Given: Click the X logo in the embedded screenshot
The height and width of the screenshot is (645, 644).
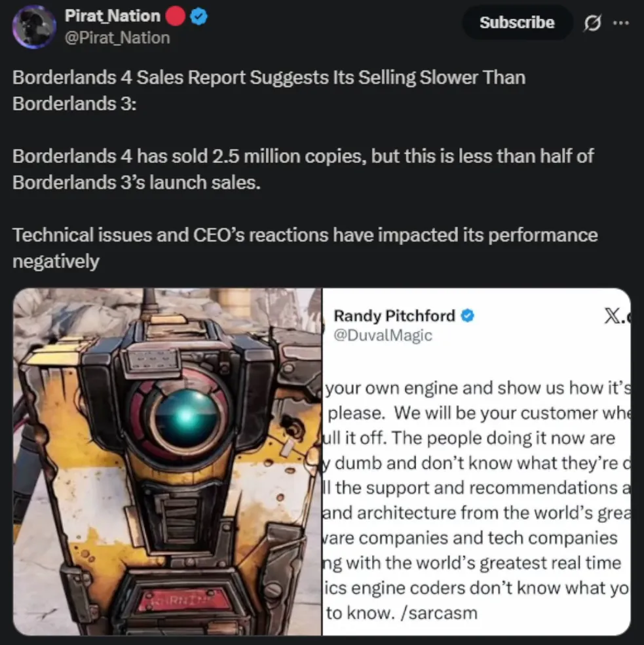Looking at the screenshot, I should click(615, 316).
